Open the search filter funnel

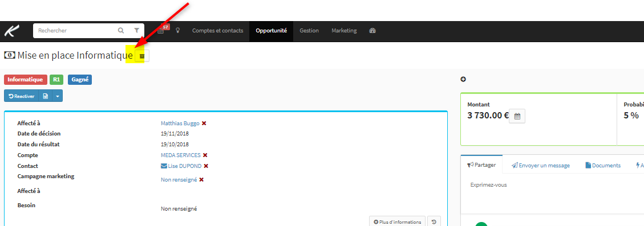137,30
